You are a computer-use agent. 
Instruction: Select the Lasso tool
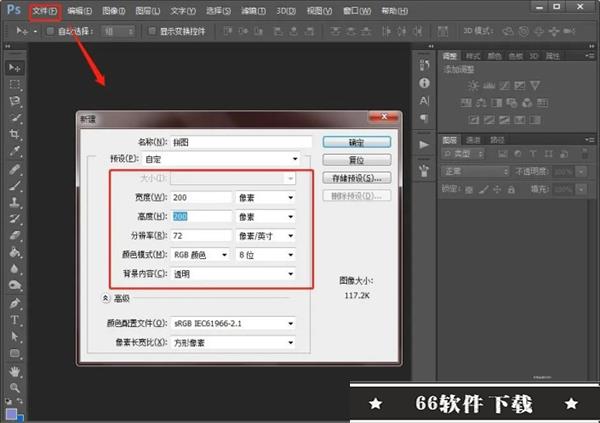tap(15, 101)
